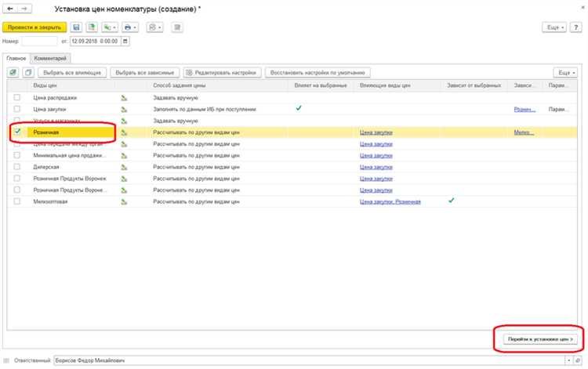Click Перейти к установке цен button
Viewport: 588px width, 369px height.
(540, 338)
